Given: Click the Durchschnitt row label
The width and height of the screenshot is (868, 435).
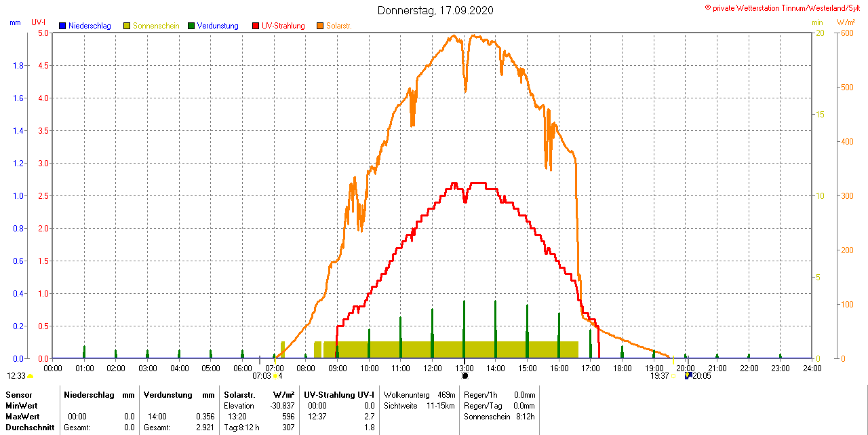Looking at the screenshot, I should coord(30,428).
